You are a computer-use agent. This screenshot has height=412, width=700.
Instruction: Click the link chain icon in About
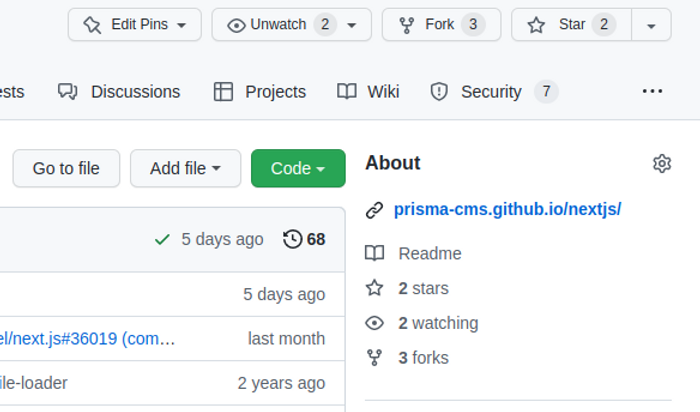point(375,210)
